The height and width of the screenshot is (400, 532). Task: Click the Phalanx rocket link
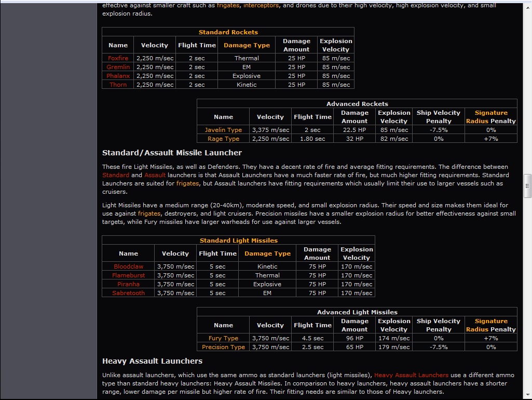[118, 76]
